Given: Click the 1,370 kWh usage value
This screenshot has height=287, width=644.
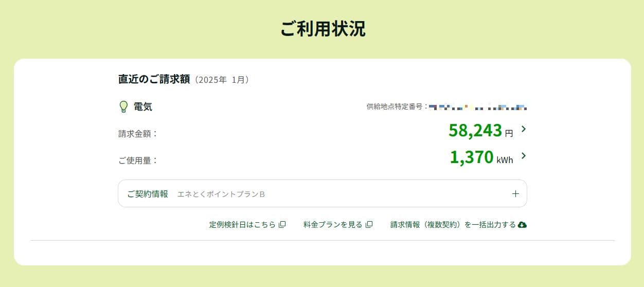Looking at the screenshot, I should click(472, 157).
